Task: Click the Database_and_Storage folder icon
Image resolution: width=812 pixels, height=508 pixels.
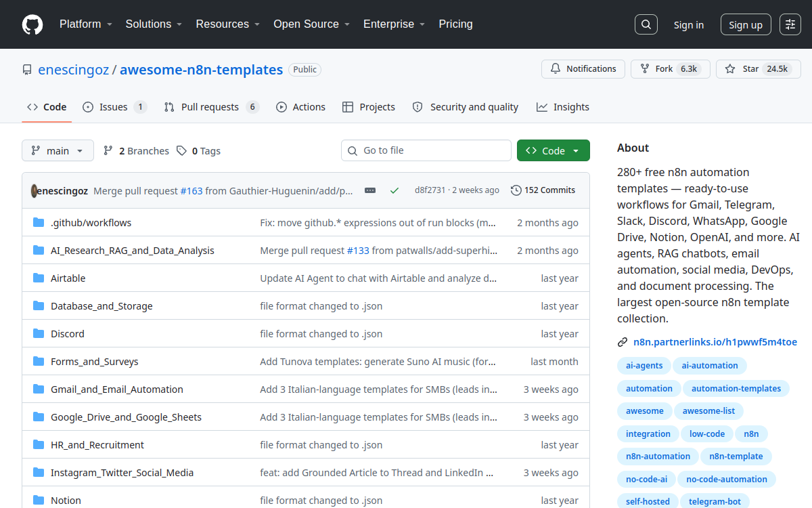Action: point(39,306)
